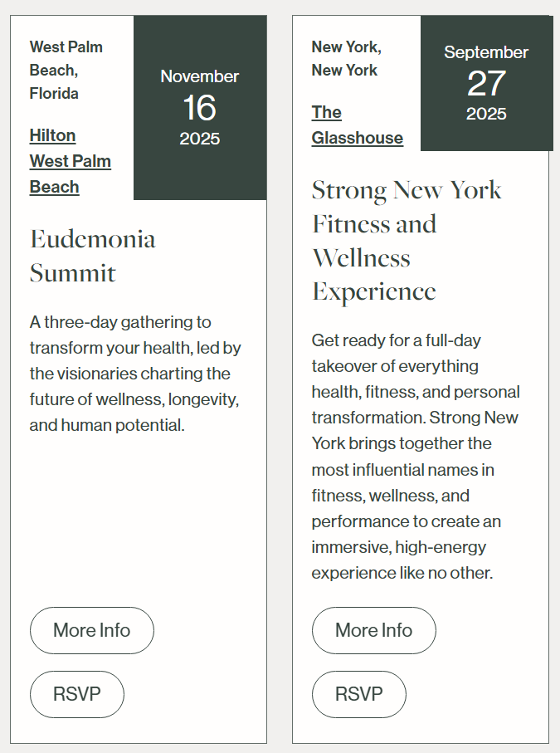Click the 2025 year under November 16
This screenshot has height=753, width=560.
[200, 139]
